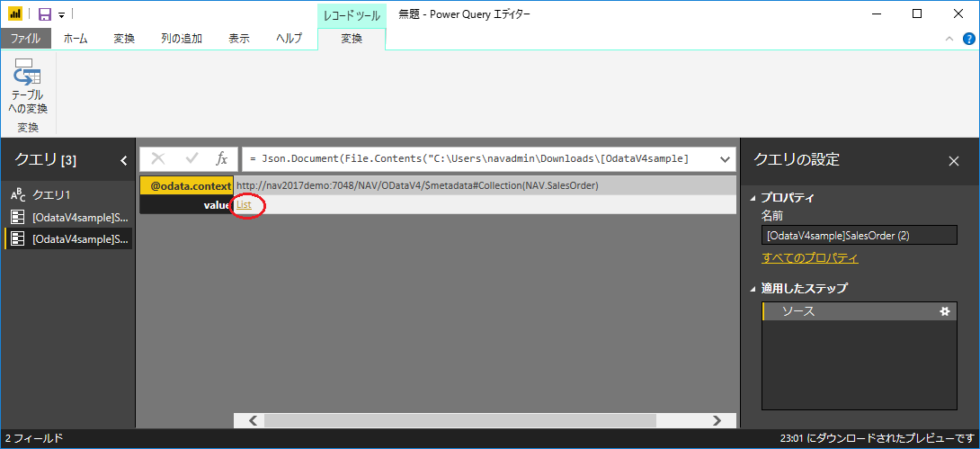Click the ABC text icon beside クエリ1

[x=19, y=194]
